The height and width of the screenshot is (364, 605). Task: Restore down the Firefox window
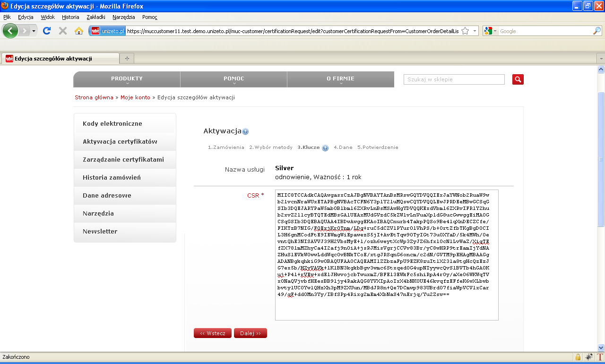588,6
